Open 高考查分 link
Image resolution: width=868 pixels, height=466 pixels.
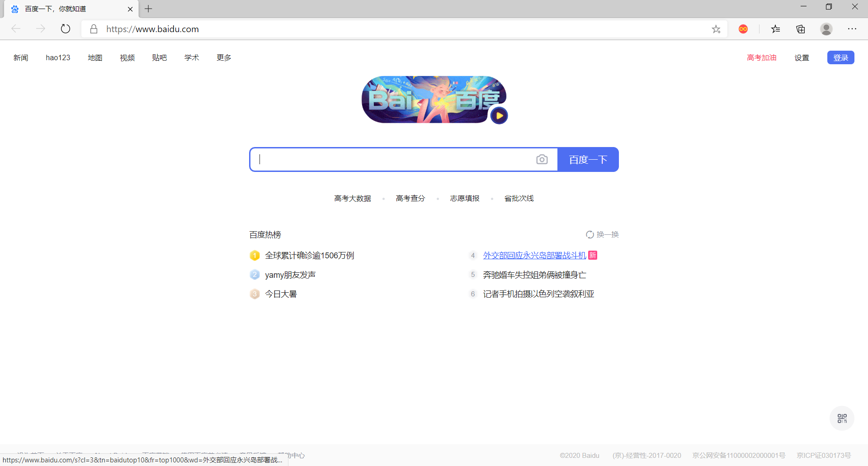click(x=410, y=198)
